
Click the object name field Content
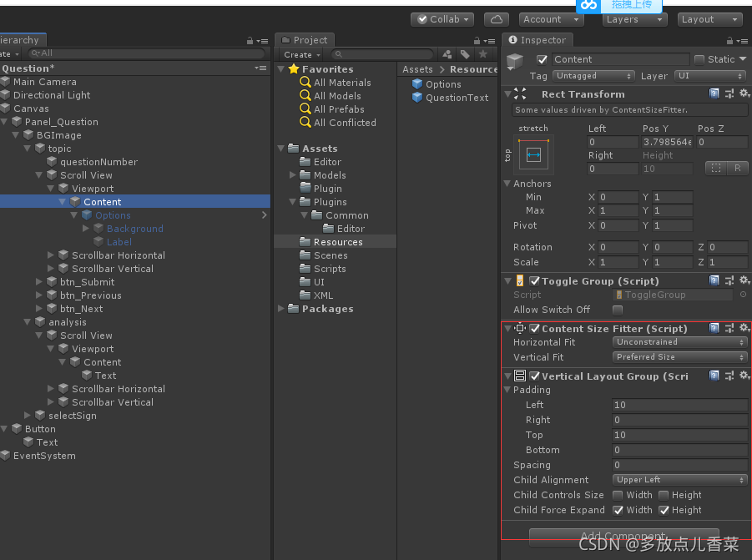[x=621, y=59]
